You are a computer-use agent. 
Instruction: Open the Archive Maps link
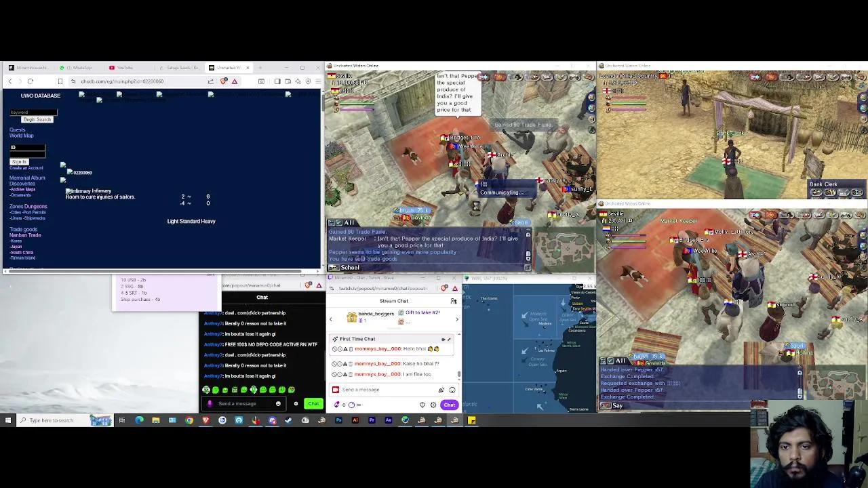click(x=23, y=190)
